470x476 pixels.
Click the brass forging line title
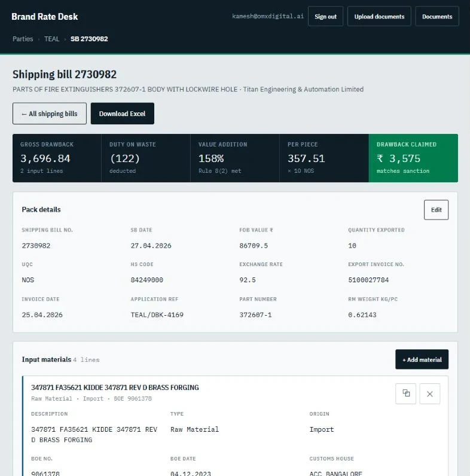point(115,387)
